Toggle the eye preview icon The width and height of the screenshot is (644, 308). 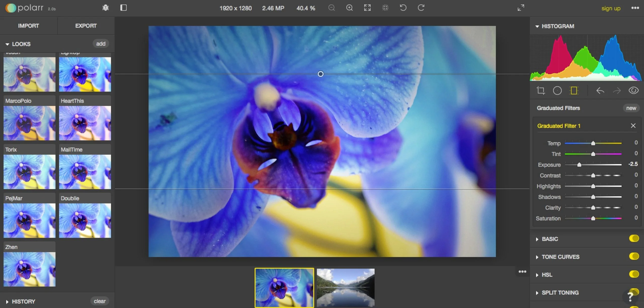click(633, 90)
